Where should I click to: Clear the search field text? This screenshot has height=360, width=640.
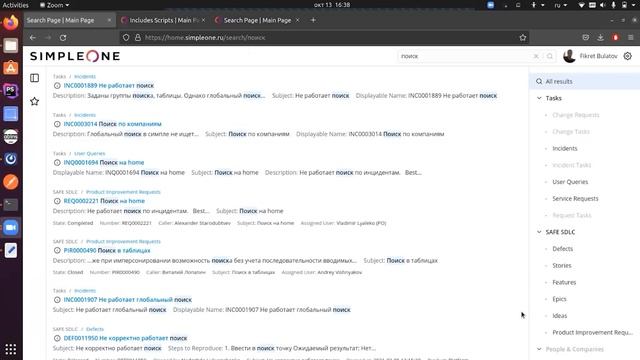pyautogui.click(x=536, y=56)
